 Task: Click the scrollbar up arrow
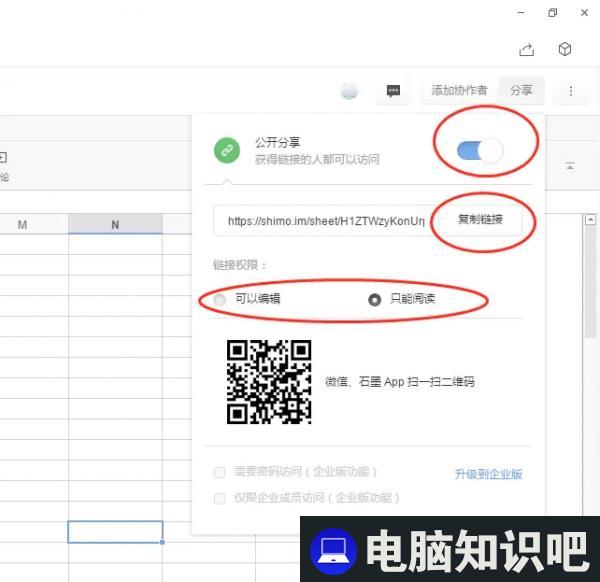coord(590,220)
